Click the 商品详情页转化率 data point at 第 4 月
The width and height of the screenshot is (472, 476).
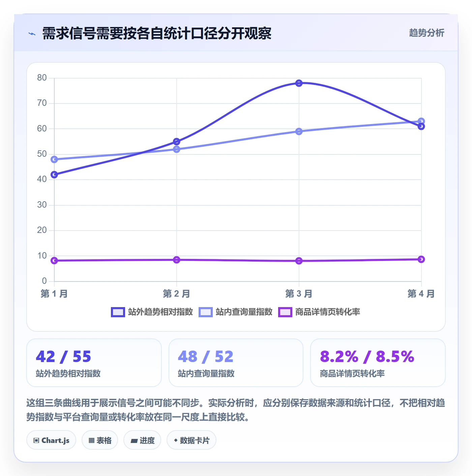pos(421,259)
